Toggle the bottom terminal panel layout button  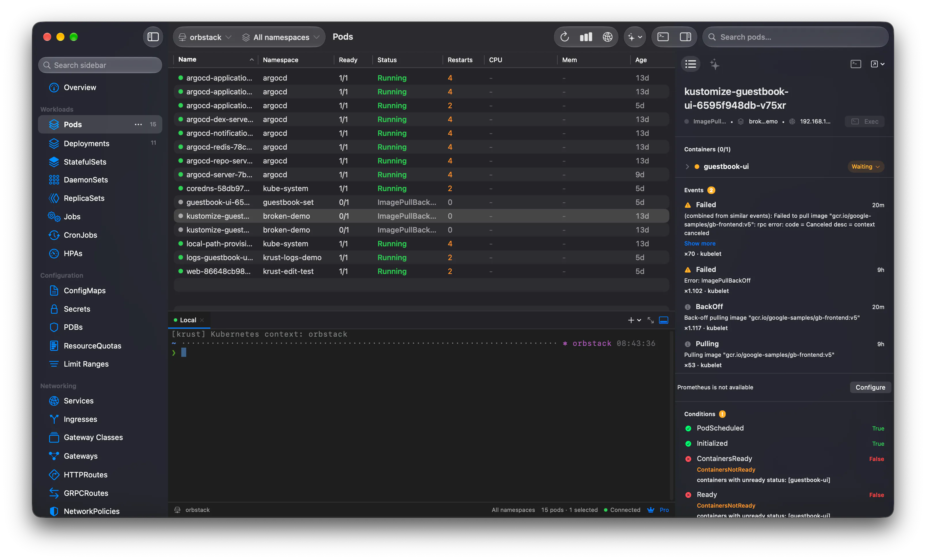(664, 320)
